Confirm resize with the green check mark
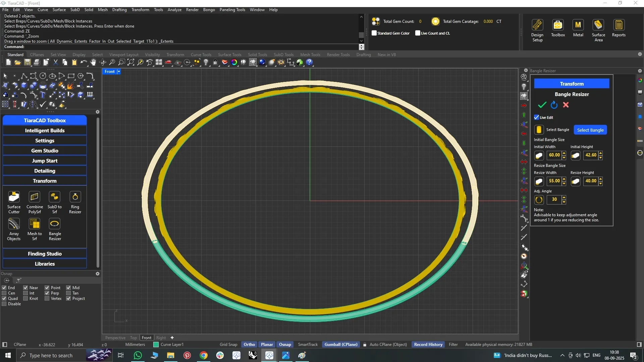 [542, 105]
